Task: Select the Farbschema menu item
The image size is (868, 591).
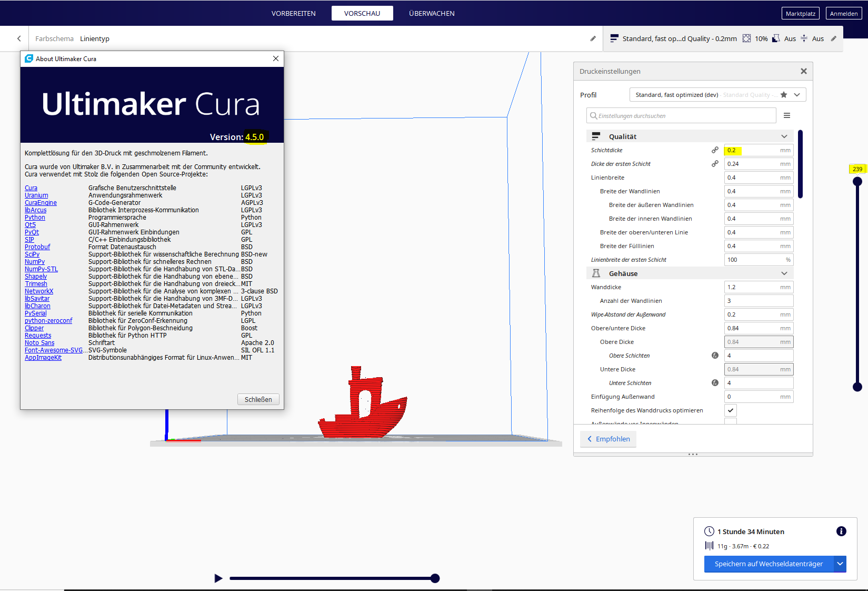Action: click(x=54, y=38)
